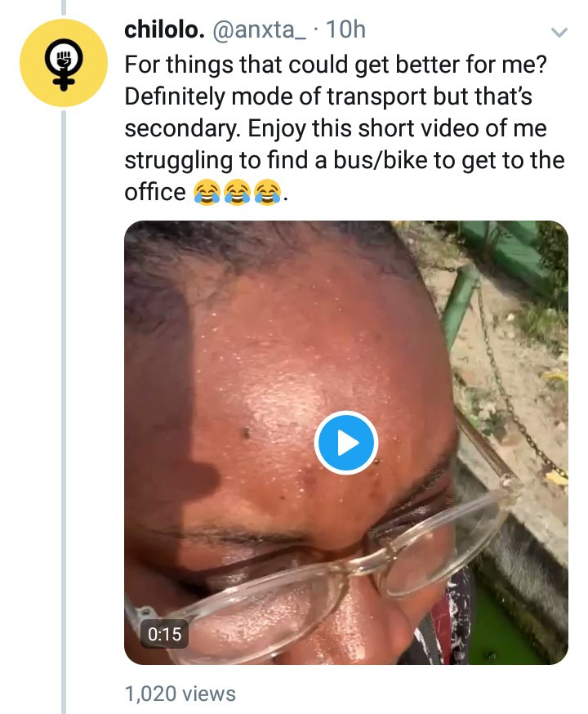
Task: Click the last tears-of-joy emoji
Action: [266, 193]
